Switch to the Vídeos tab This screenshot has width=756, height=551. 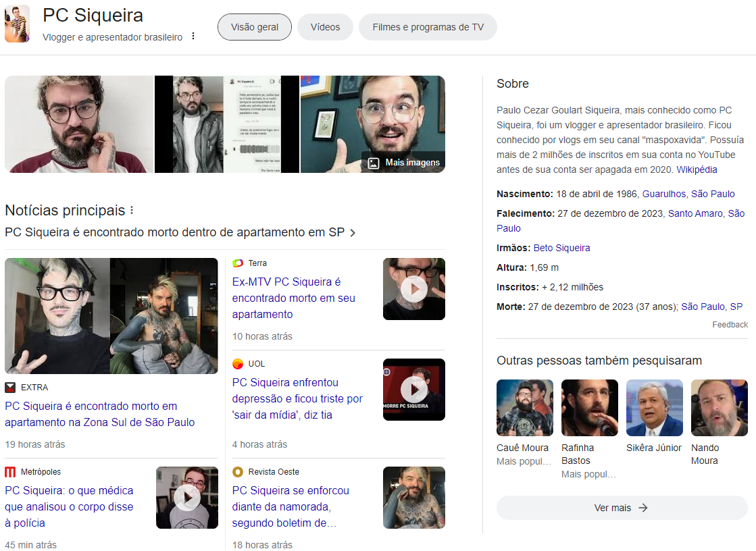pyautogui.click(x=326, y=27)
